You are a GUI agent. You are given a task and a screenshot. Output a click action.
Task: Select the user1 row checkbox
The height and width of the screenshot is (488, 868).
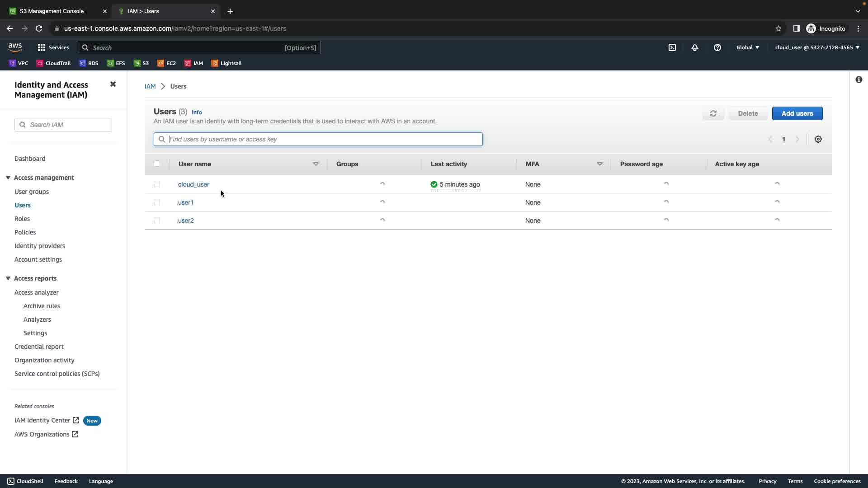(x=157, y=202)
